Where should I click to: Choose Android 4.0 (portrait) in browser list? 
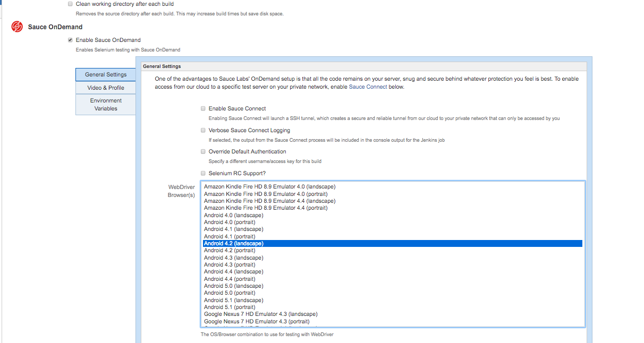pos(393,222)
